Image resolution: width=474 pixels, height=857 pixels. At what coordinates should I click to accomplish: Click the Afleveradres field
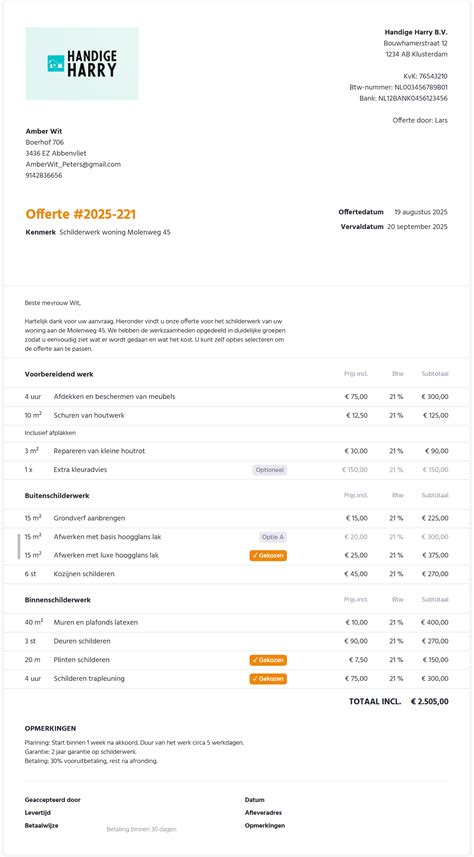coord(264,813)
